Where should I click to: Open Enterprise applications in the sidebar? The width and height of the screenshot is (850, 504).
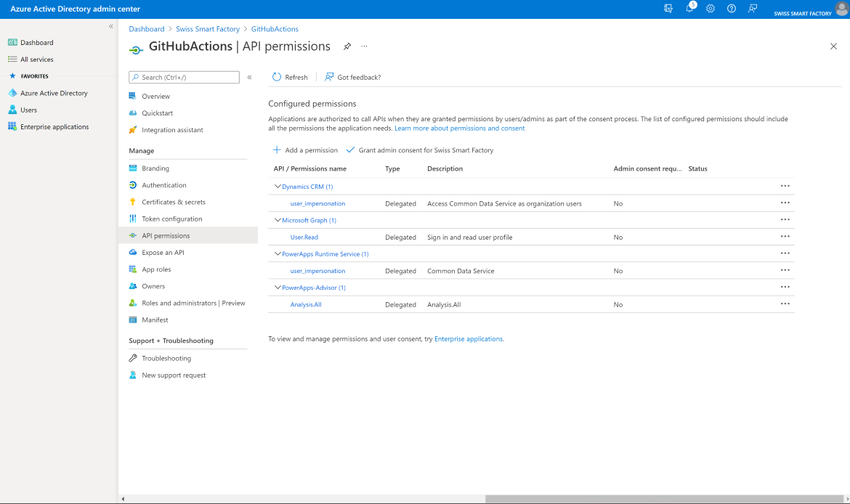pyautogui.click(x=54, y=127)
